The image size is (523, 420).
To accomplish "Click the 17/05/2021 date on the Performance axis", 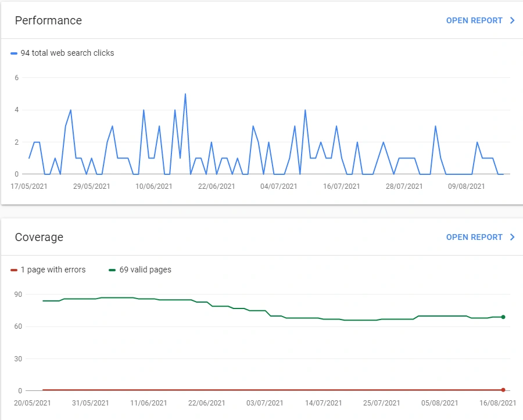I will pos(30,186).
